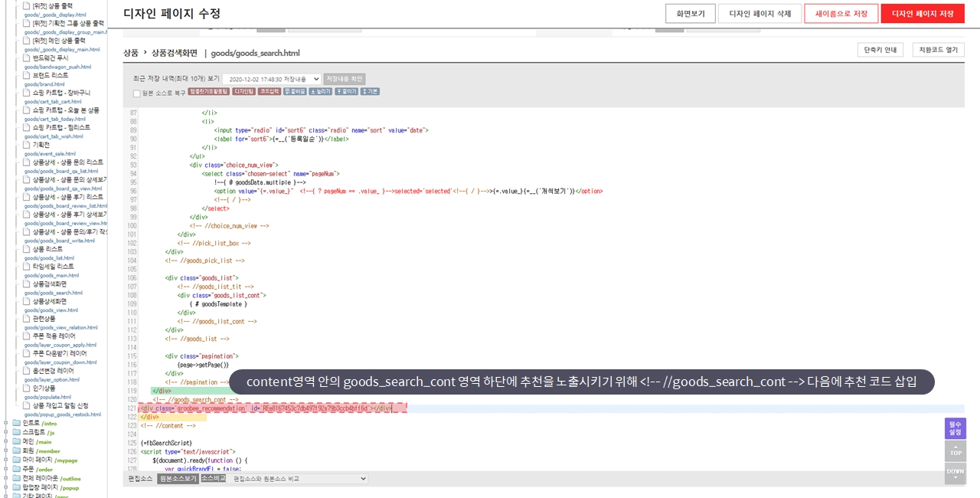Click the 줄바꿈 line-wrap editor button
Viewport: 980px width, 498px height.
pos(295,91)
